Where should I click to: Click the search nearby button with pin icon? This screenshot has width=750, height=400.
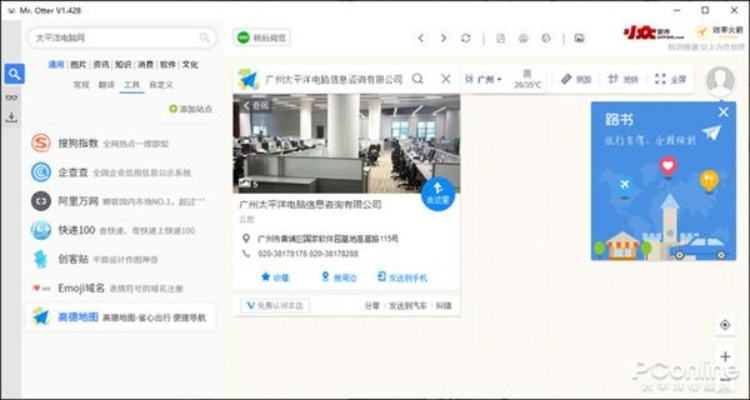(339, 277)
